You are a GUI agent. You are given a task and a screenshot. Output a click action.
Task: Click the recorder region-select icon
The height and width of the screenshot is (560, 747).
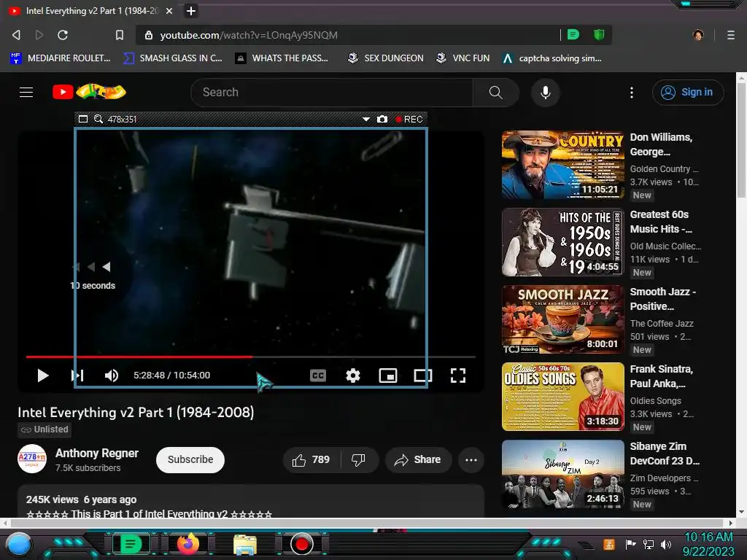(x=83, y=119)
